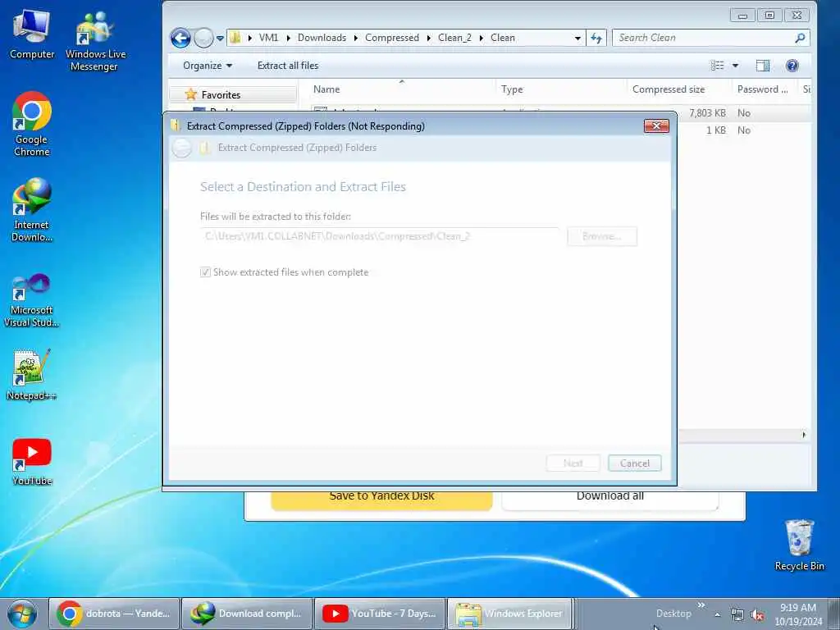Launch Windows Live Messenger shortcut
The width and height of the screenshot is (840, 630).
95,41
